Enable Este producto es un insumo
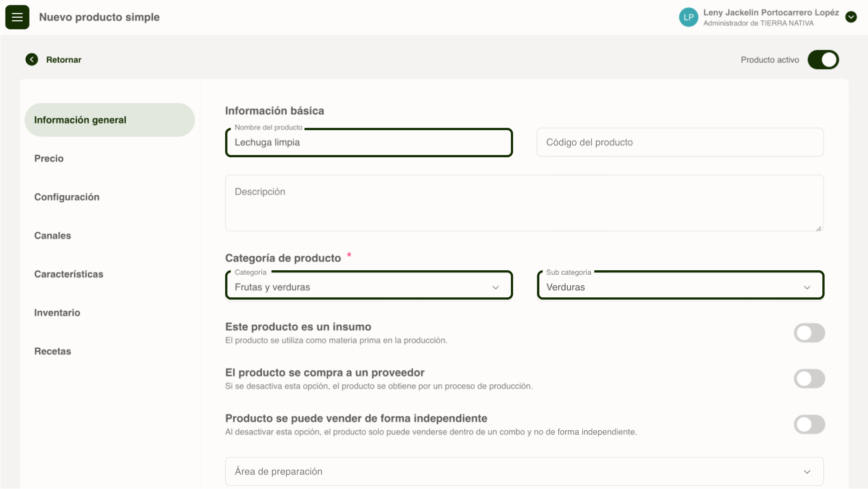The height and width of the screenshot is (489, 868). point(809,333)
